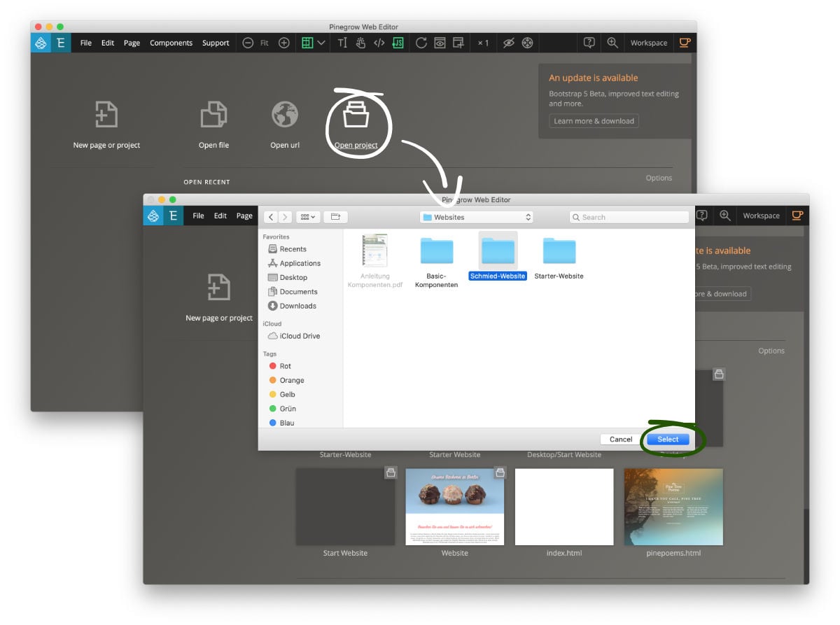Click the Open file icon
This screenshot has width=840, height=625.
click(213, 115)
